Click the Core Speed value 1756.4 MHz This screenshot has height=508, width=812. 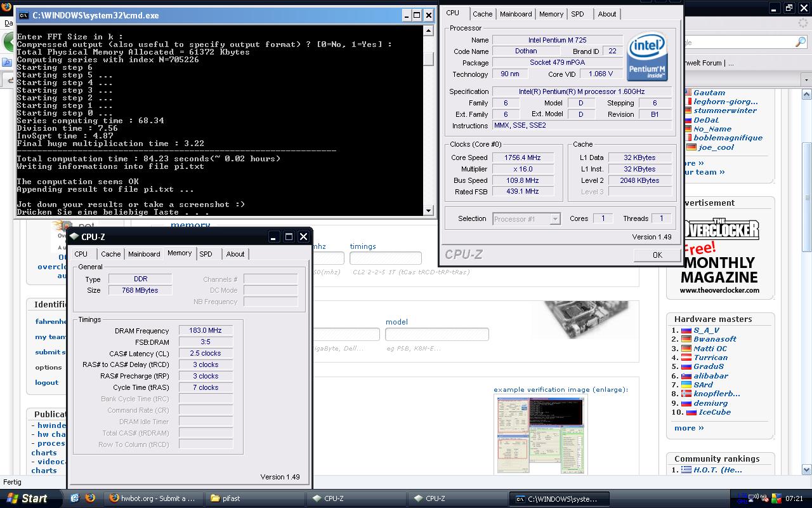pyautogui.click(x=523, y=157)
